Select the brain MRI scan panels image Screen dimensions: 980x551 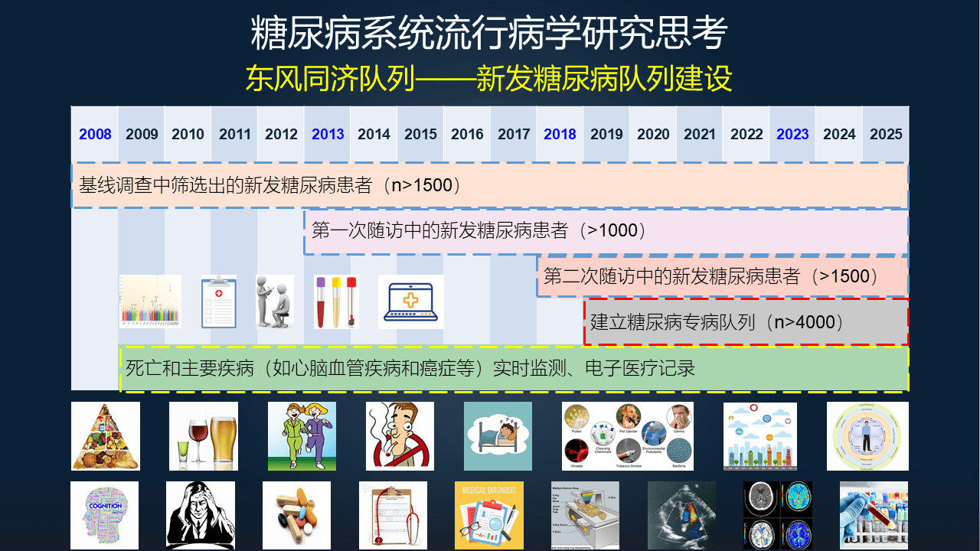tap(778, 515)
